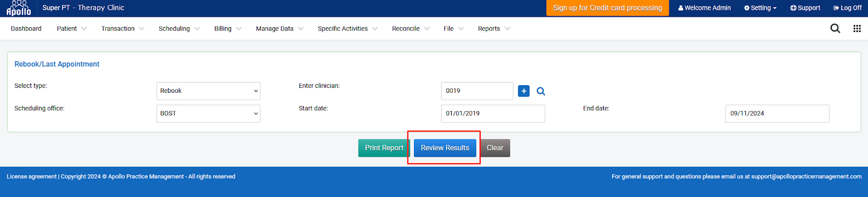Expand the Patient menu chevron
Viewport: 868px width, 197px height.
(84, 29)
